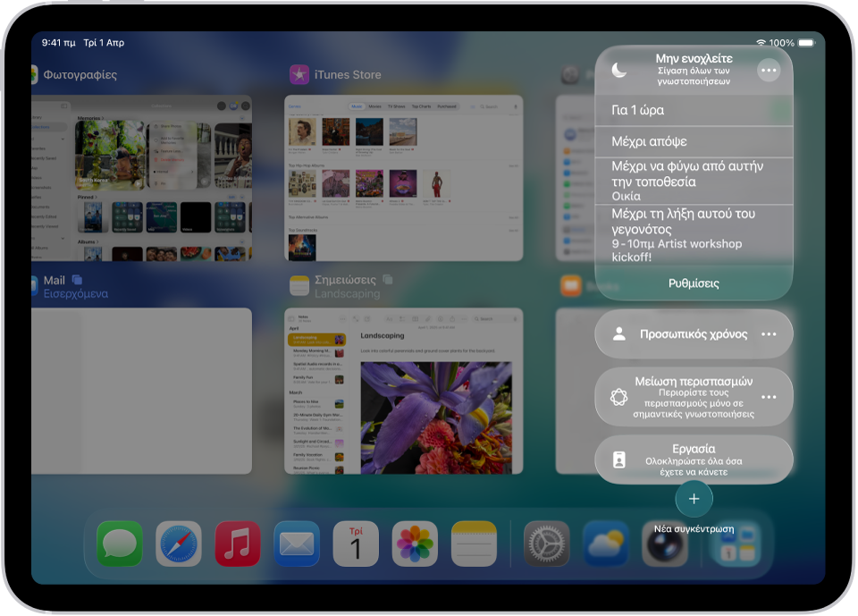Select Για 1 ώρα option

point(694,111)
